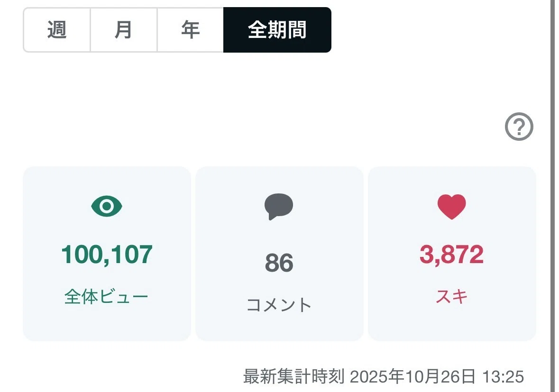The image size is (559, 392).
Task: Click the 全体ビュー label
Action: (106, 297)
